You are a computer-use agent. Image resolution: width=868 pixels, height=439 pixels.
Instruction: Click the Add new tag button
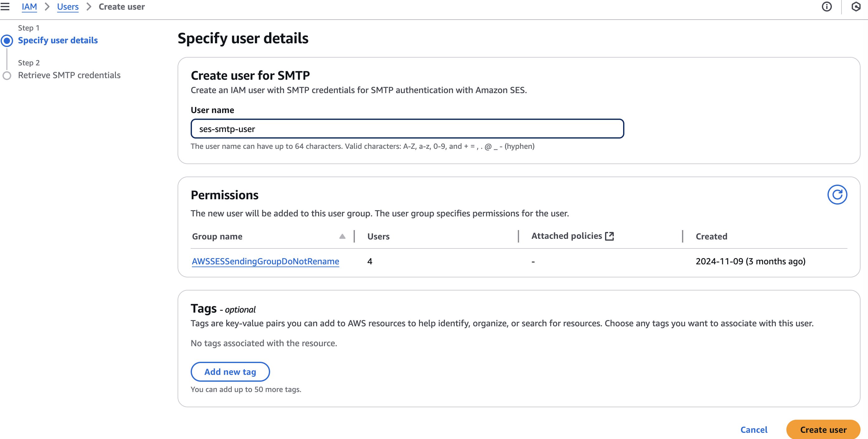(x=230, y=372)
